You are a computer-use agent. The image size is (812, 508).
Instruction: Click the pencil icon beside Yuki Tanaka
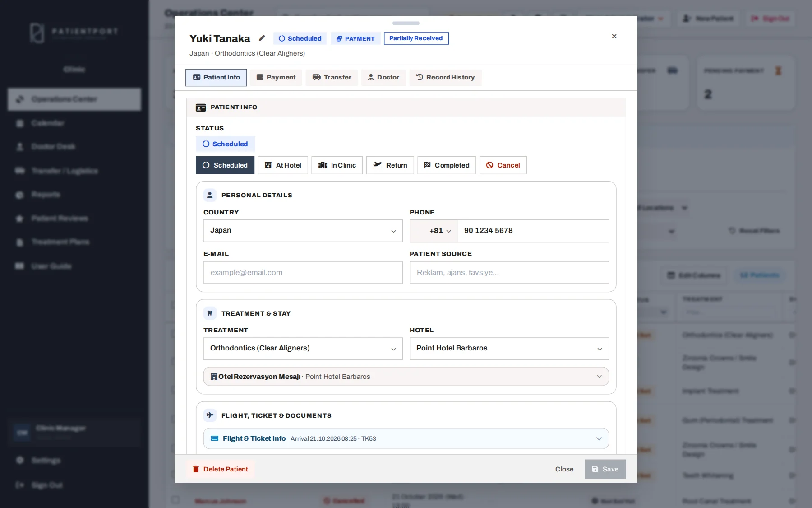point(262,38)
